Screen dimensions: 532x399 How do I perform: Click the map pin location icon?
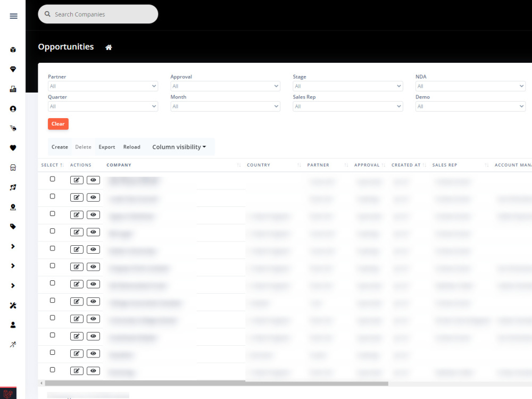point(13,207)
